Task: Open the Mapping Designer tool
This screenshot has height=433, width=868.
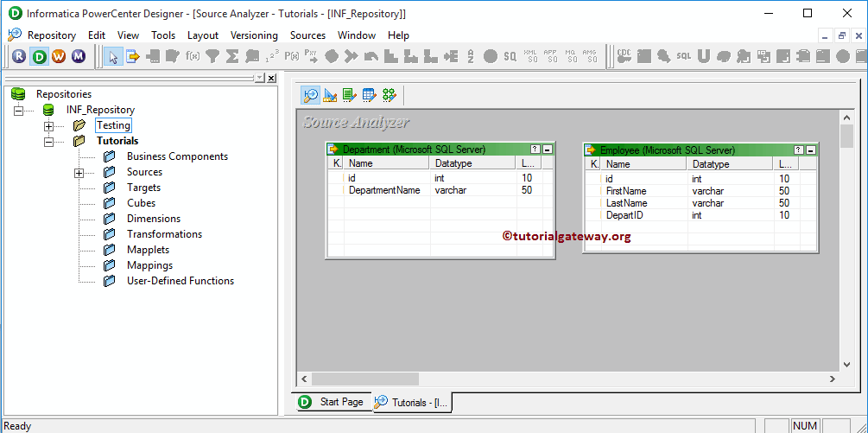Action: 390,95
